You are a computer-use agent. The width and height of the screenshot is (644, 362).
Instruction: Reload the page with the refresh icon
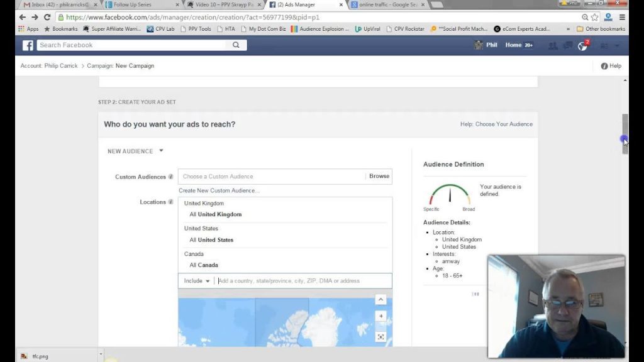click(x=47, y=17)
